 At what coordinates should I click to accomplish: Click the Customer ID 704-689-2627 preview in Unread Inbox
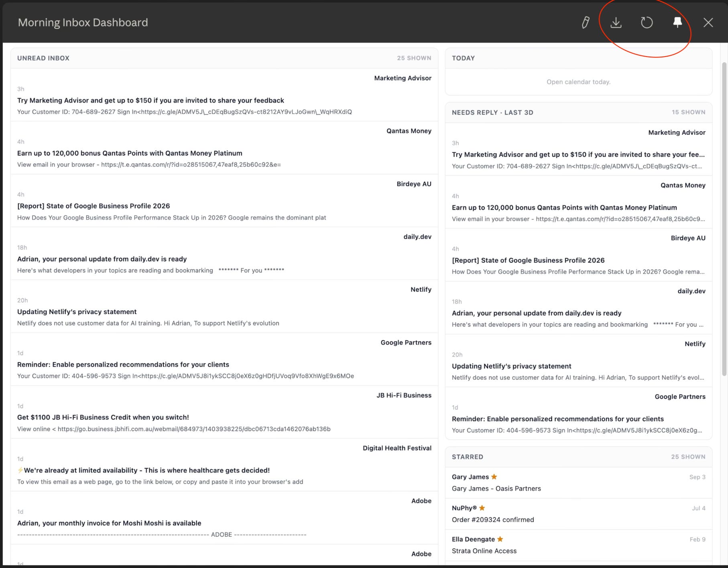click(x=185, y=112)
